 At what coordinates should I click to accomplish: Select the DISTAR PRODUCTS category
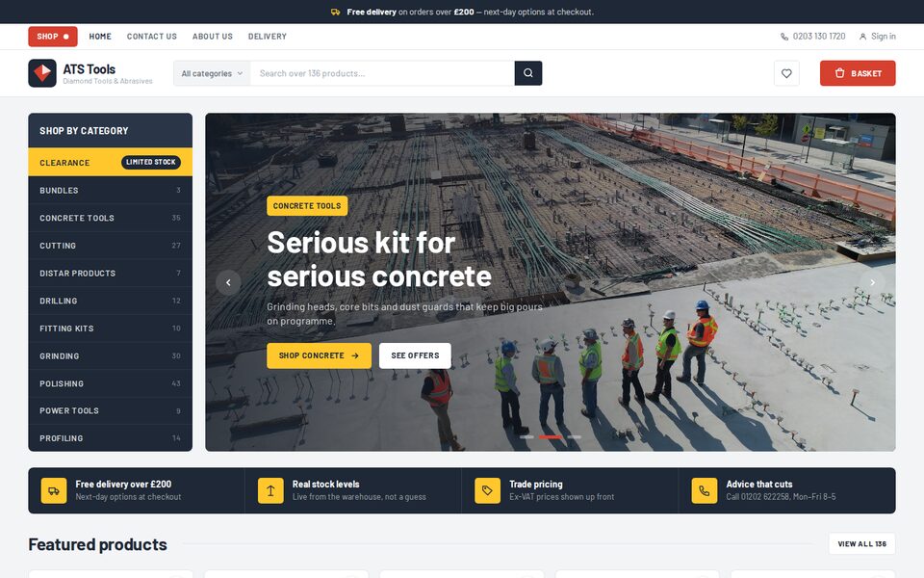point(110,273)
